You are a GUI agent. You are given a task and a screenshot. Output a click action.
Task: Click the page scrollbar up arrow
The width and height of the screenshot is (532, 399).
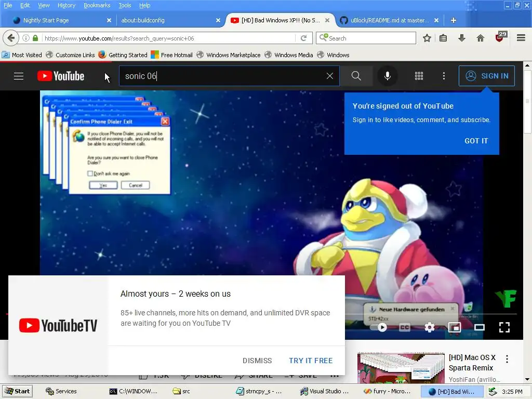(x=527, y=65)
